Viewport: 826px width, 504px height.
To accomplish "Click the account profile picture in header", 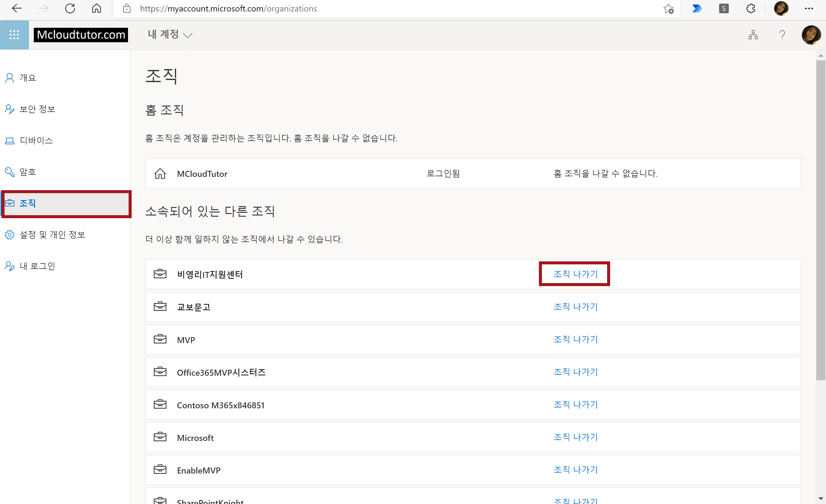I will [x=811, y=35].
